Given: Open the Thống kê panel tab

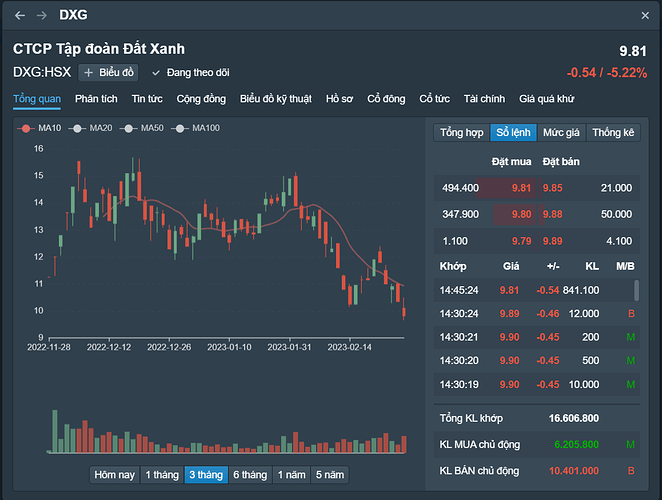Looking at the screenshot, I should [612, 132].
